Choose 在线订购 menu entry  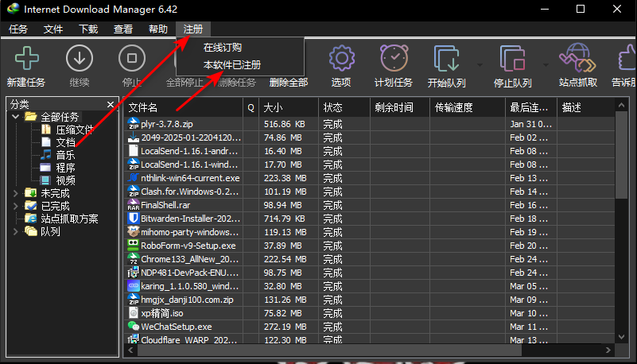point(239,48)
